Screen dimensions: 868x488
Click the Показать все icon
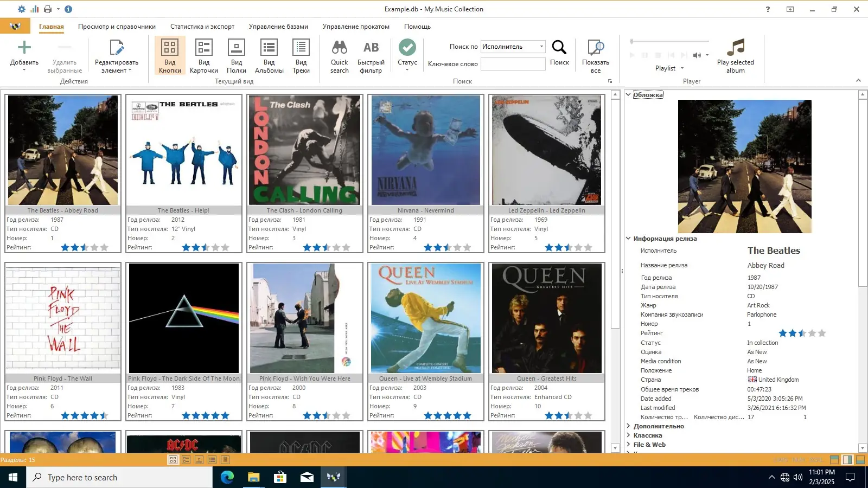[595, 48]
